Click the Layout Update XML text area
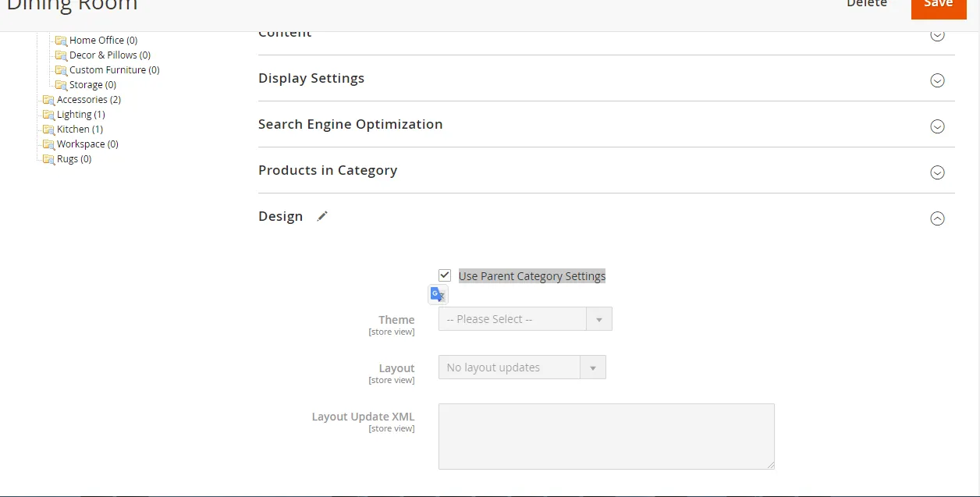 606,436
